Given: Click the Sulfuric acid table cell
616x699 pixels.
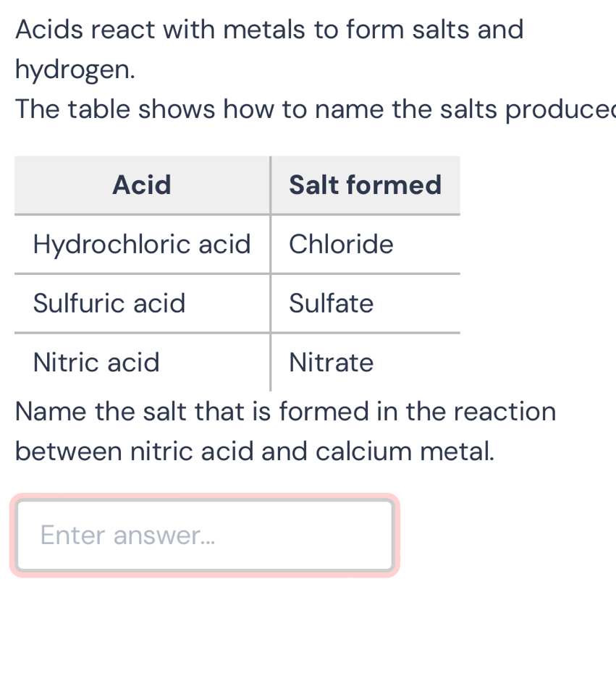Looking at the screenshot, I should [109, 304].
